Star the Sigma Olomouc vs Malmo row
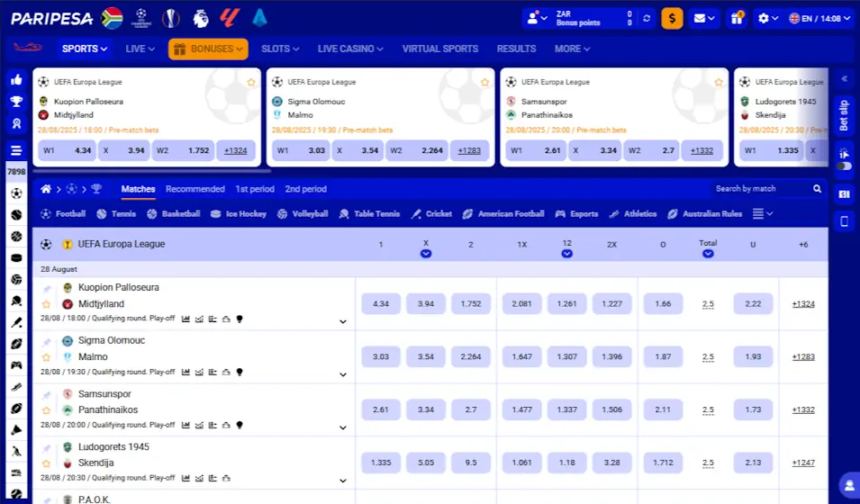Image resolution: width=860 pixels, height=504 pixels. tap(47, 357)
